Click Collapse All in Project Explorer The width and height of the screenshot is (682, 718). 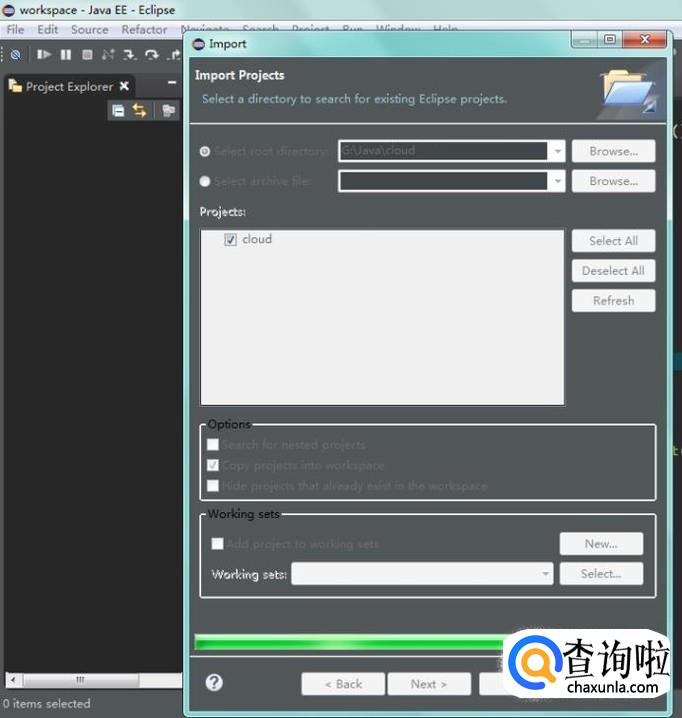click(118, 111)
